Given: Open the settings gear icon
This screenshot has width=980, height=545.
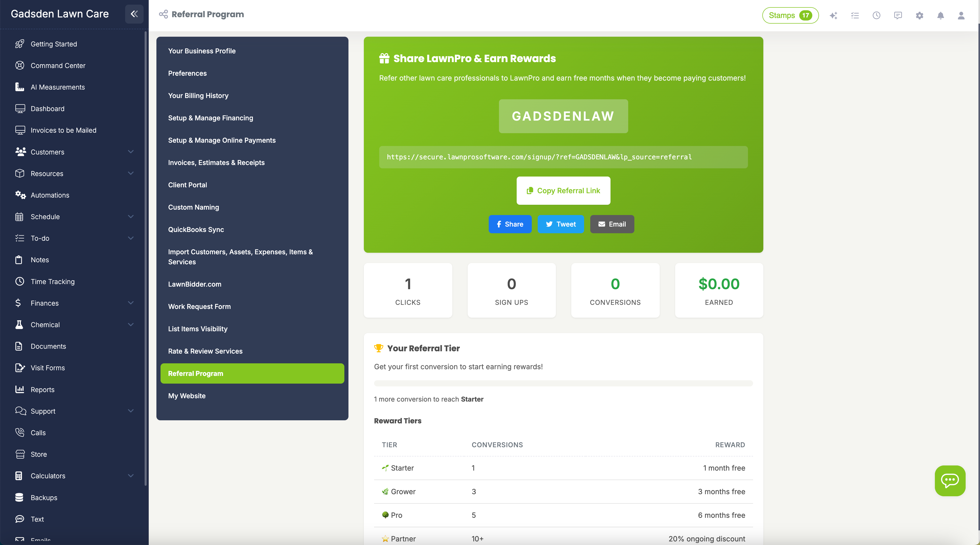Looking at the screenshot, I should click(x=919, y=16).
